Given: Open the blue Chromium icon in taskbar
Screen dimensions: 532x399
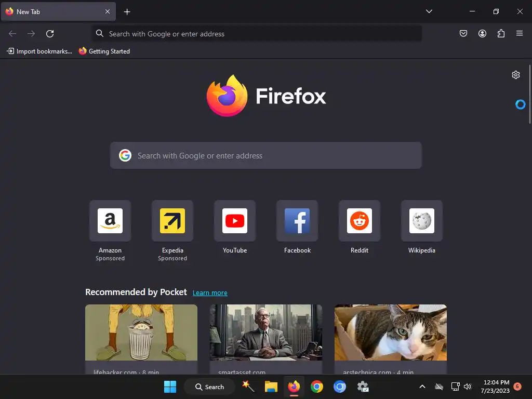Looking at the screenshot, I should tap(340, 387).
